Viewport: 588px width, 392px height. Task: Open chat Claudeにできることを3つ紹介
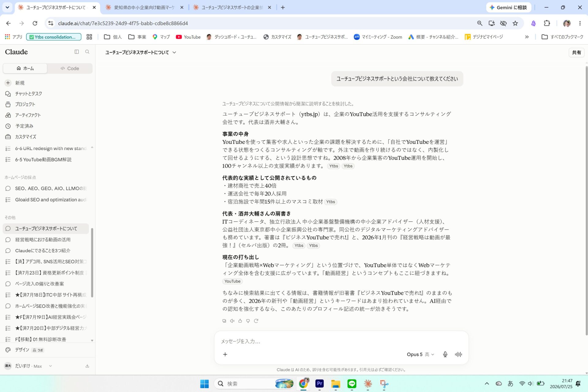(x=46, y=251)
